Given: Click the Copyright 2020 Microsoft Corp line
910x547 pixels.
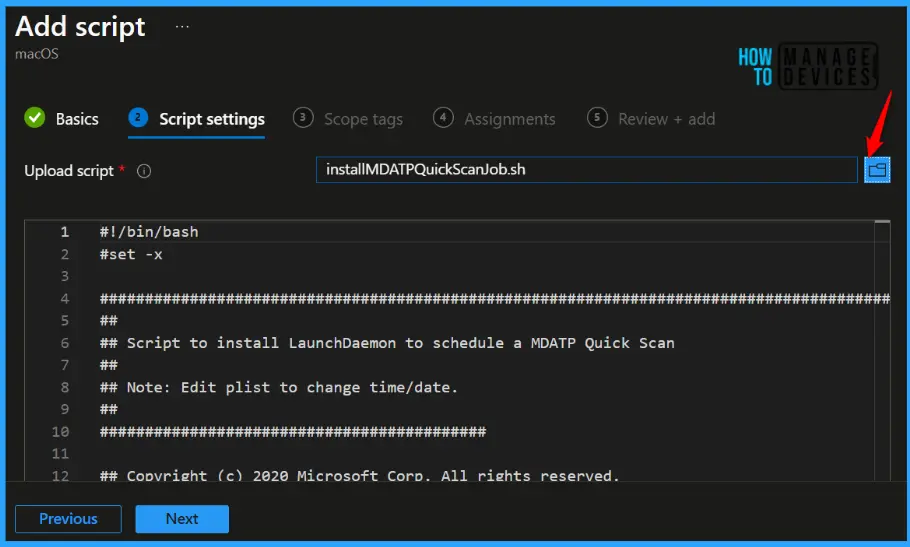Looking at the screenshot, I should click(x=359, y=475).
